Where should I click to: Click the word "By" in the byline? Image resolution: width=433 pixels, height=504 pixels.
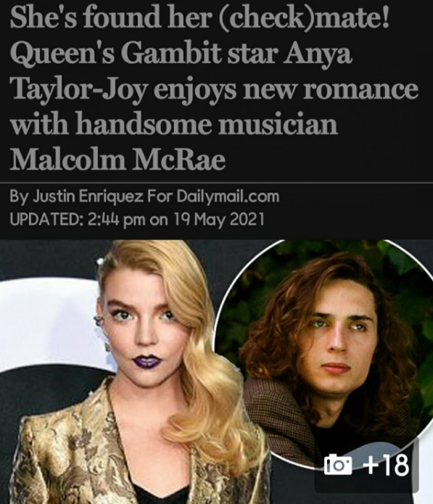(x=20, y=197)
